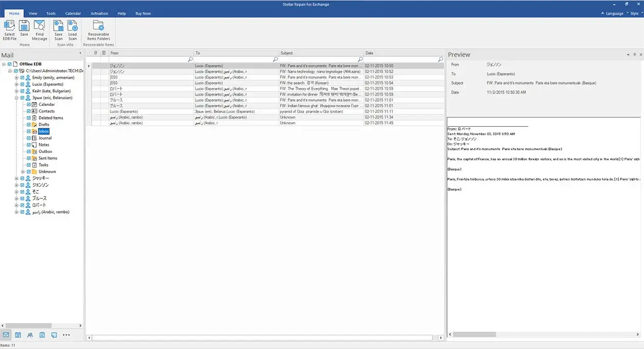Open Notes view from the bottom icon bar
Screen dimensions: 644x349
54,335
